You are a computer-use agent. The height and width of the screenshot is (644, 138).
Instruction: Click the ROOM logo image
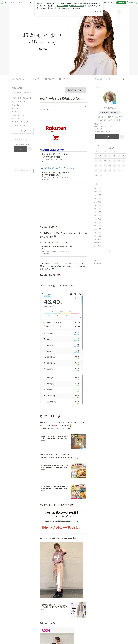46,630
